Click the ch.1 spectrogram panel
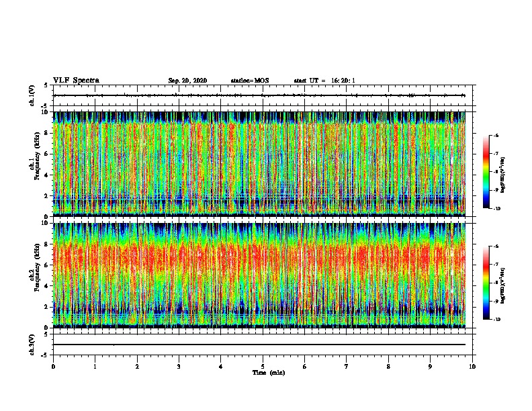Screen dimensions: 532x411 (x=259, y=164)
